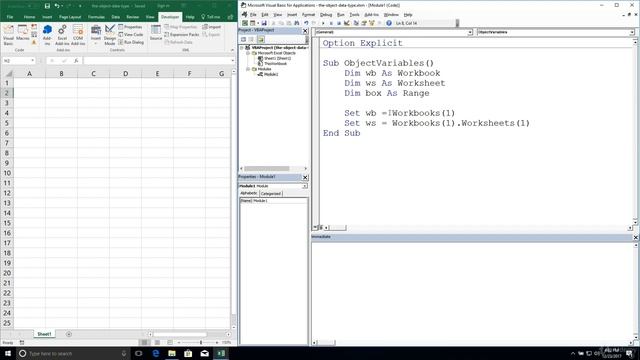640x360 pixels.
Task: Open the Debug menu in VBA editor
Action: [x=326, y=15]
